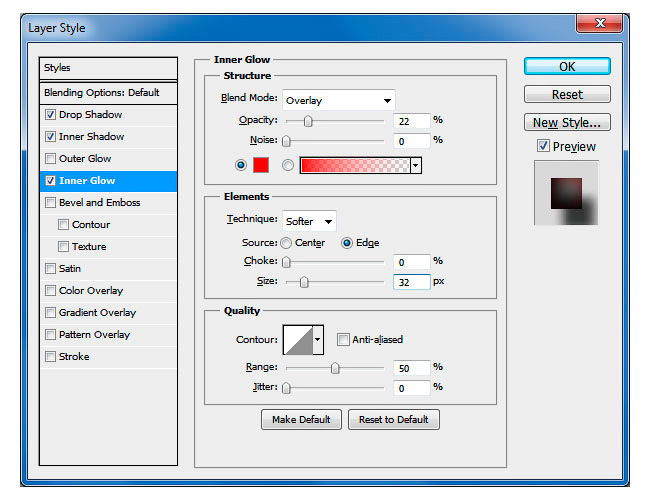The height and width of the screenshot is (499, 650).
Task: Expand the Contour picker arrow
Action: click(x=318, y=340)
